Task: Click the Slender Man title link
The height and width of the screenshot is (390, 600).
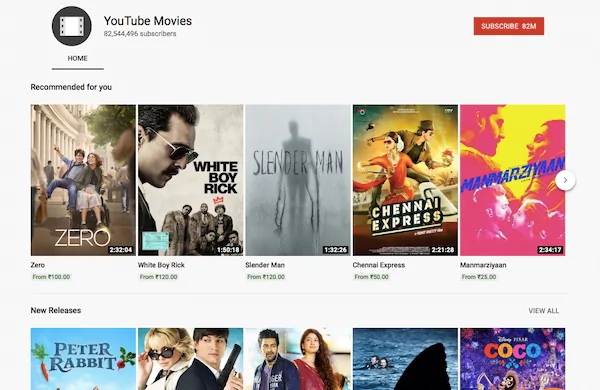Action: point(265,265)
